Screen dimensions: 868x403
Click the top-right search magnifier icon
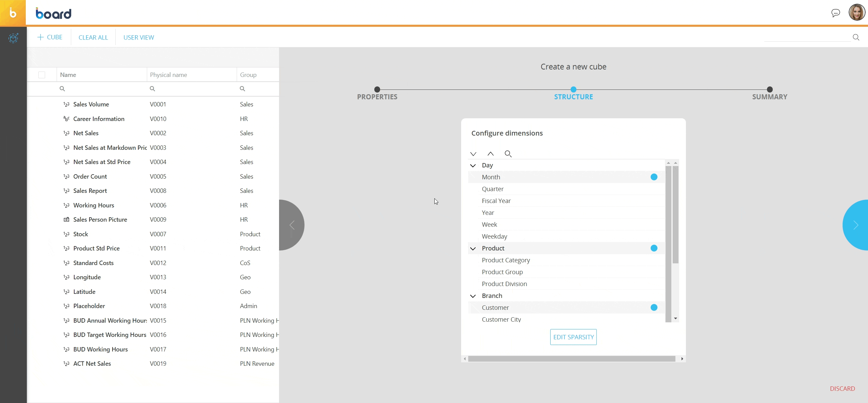856,37
